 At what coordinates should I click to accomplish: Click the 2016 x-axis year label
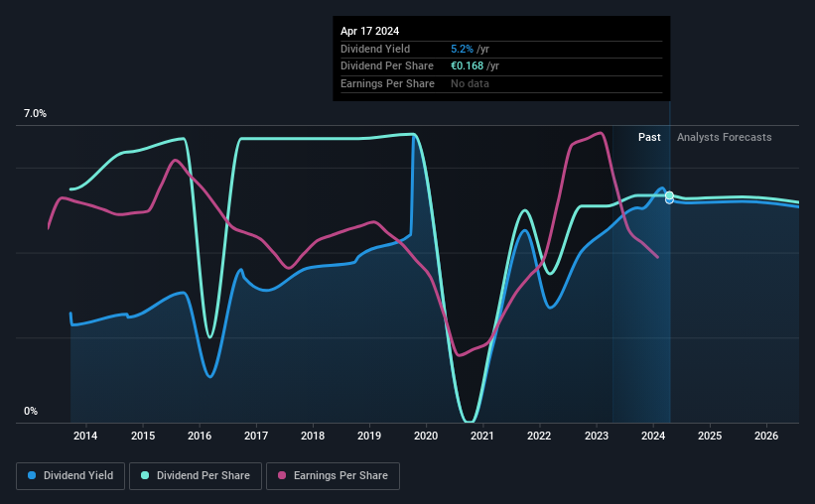tap(200, 436)
